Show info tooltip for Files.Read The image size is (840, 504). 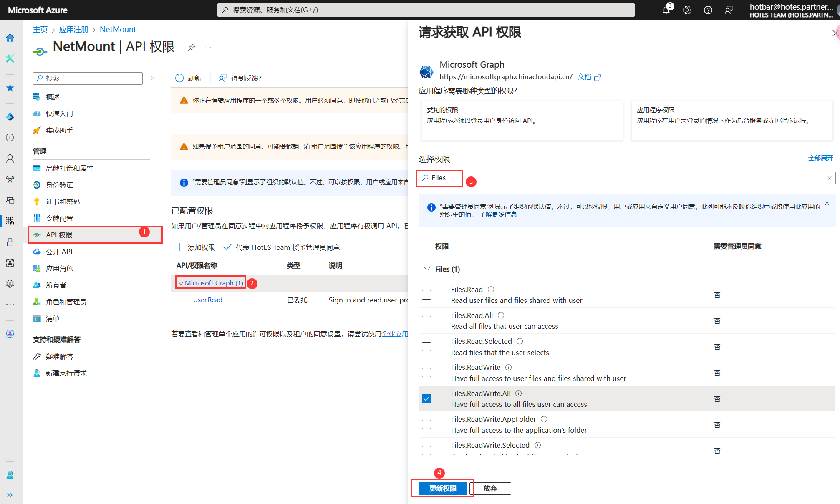pyautogui.click(x=491, y=290)
